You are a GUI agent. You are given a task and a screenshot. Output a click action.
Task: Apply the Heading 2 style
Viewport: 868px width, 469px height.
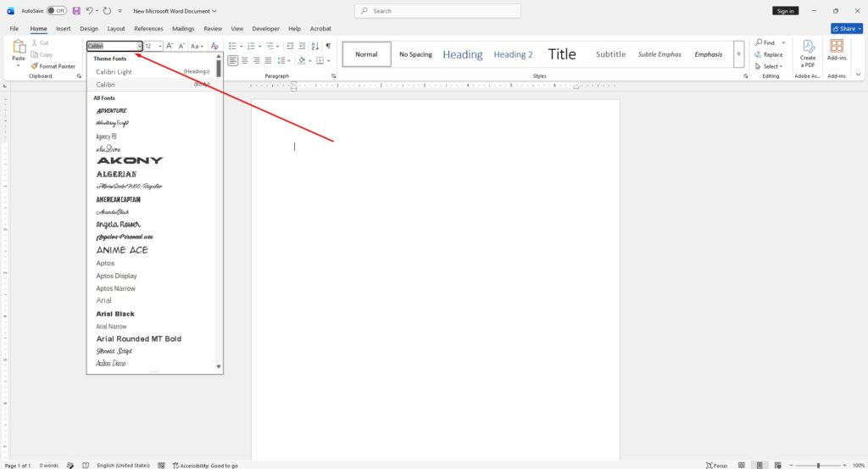click(513, 54)
